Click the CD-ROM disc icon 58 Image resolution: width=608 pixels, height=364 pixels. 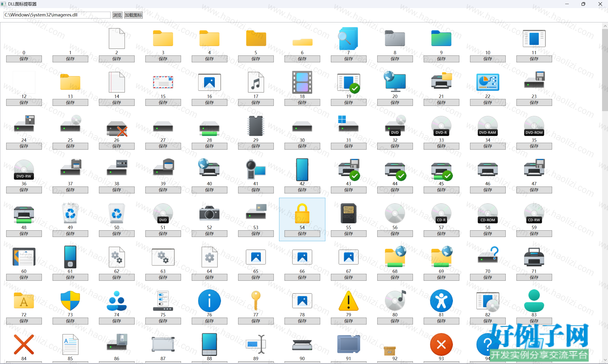(x=488, y=213)
